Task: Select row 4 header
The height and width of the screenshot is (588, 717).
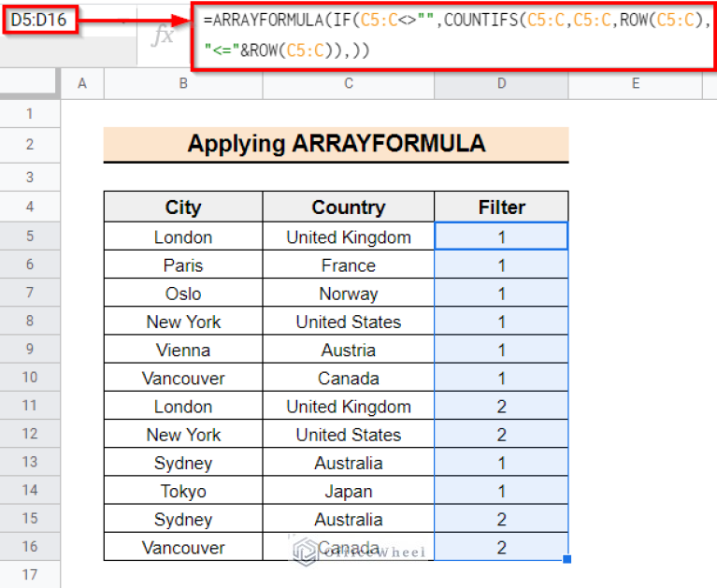Action: (30, 207)
